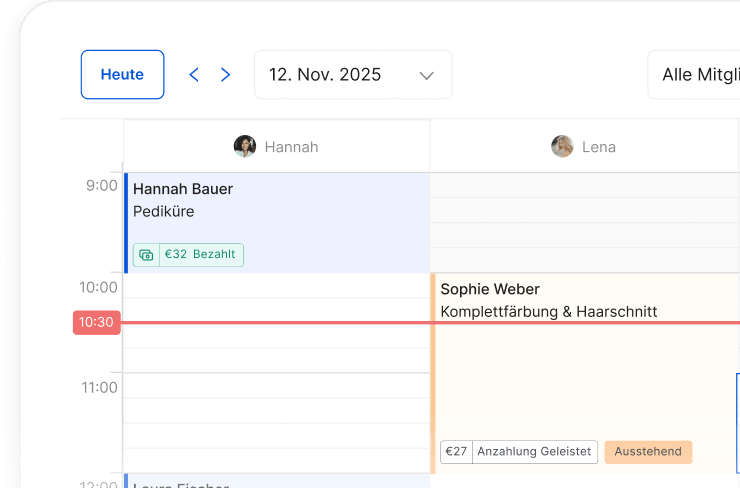Click empty 11:00 slot in Hannah's column

tap(277, 386)
